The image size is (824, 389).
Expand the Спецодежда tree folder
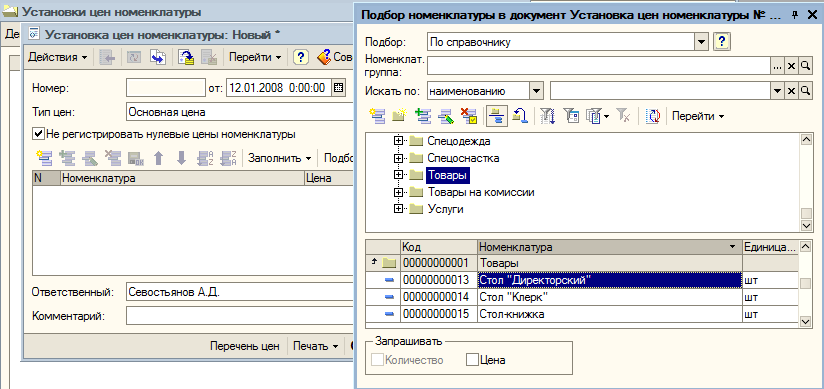(x=398, y=141)
